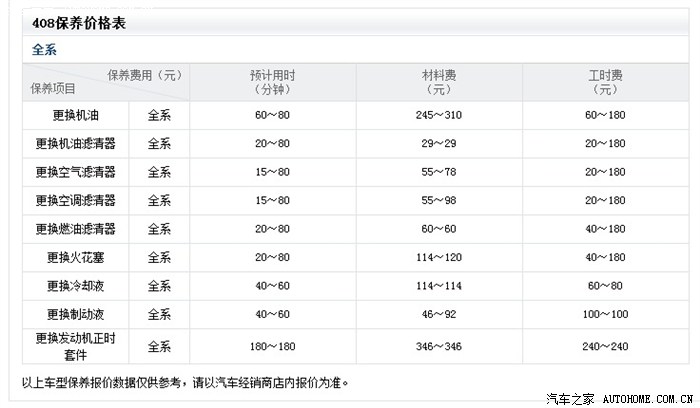Click the 346~346 material cost cell
700x408 pixels.
tap(439, 346)
